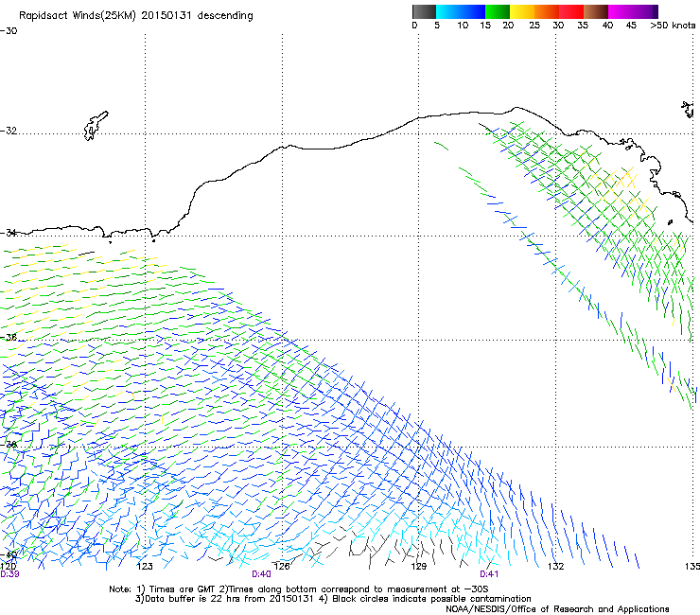Click the longitude label '132'
700x615 pixels.
pos(556,567)
